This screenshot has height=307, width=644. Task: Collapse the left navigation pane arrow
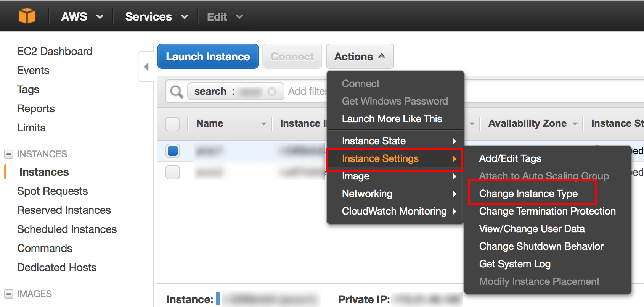click(x=146, y=67)
